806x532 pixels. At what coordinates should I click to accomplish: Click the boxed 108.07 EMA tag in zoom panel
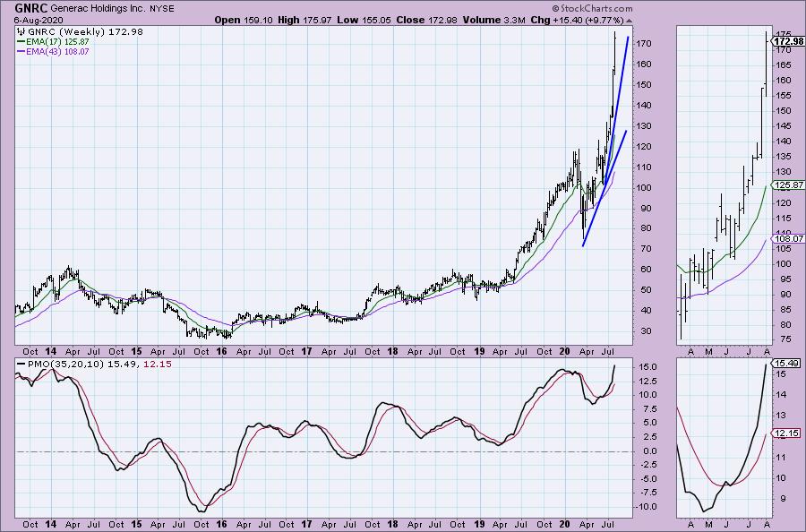pos(788,238)
